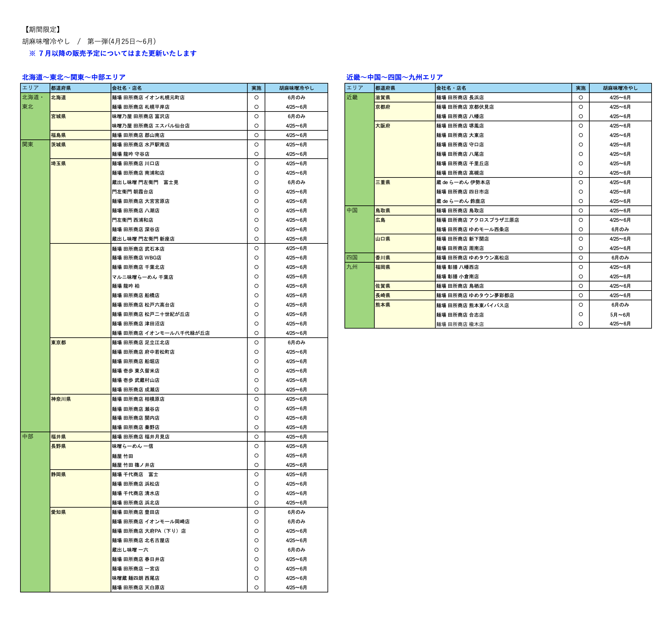Click 麺場 彰膳 八幡西店 cell
This screenshot has height=632, width=672.
click(x=503, y=267)
